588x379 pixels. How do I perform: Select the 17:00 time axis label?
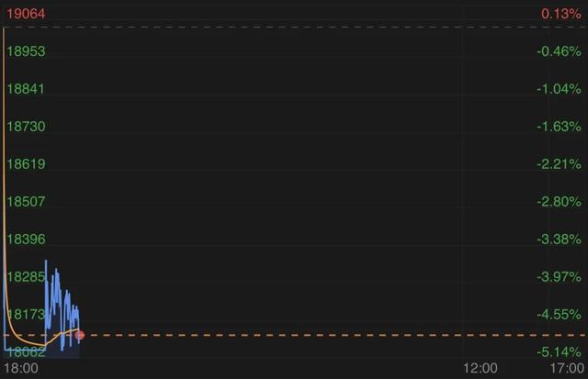click(567, 368)
